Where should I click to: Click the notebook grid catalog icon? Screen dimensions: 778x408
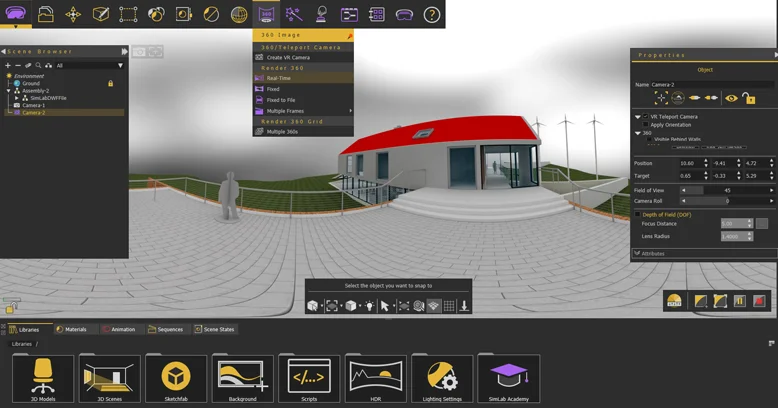click(x=377, y=14)
